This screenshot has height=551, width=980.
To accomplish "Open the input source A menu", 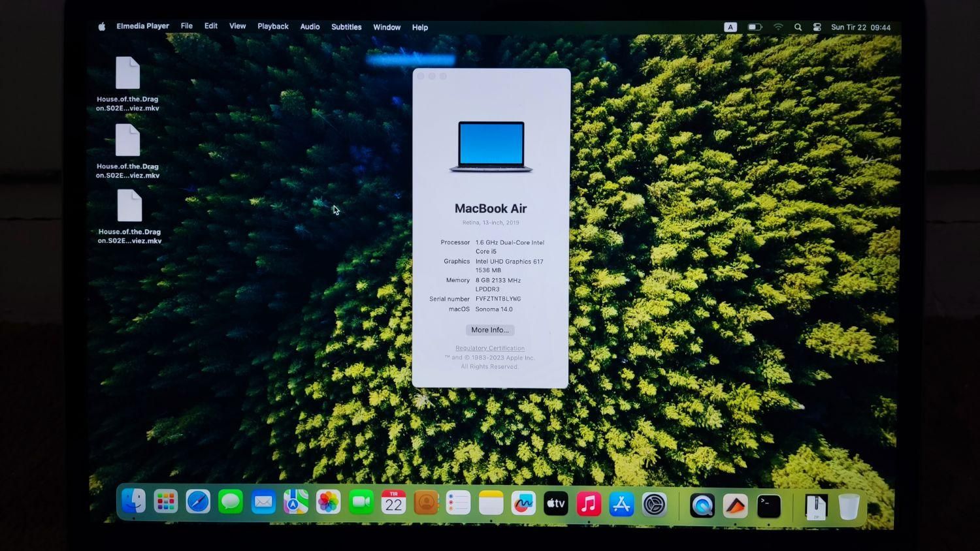I will (x=730, y=27).
